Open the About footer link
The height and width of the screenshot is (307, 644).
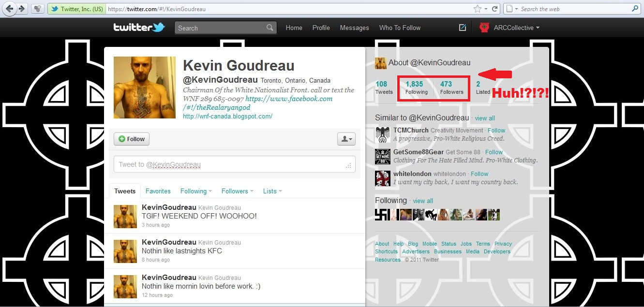[382, 244]
